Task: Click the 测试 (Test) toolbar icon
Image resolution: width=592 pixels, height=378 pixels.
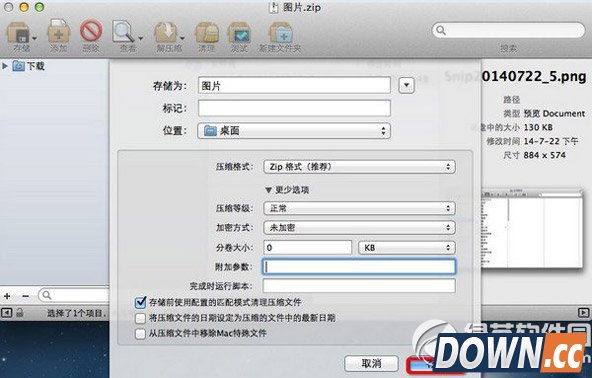Action: click(240, 33)
